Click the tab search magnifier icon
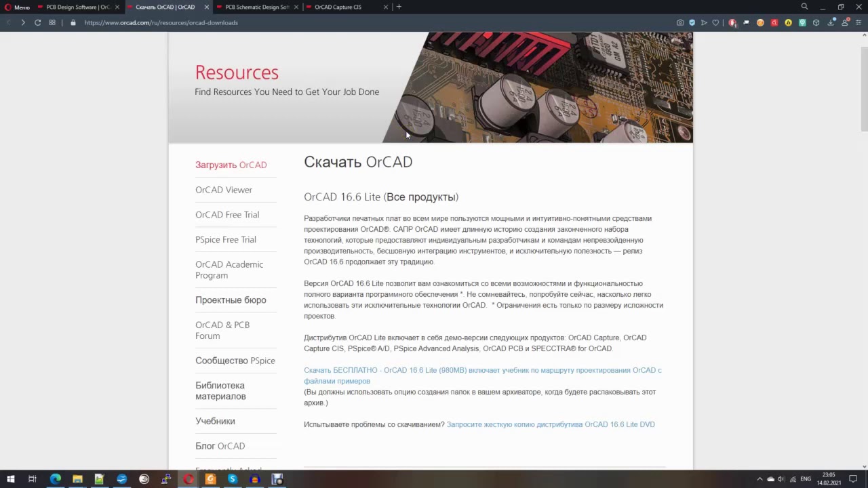868x488 pixels. [804, 7]
